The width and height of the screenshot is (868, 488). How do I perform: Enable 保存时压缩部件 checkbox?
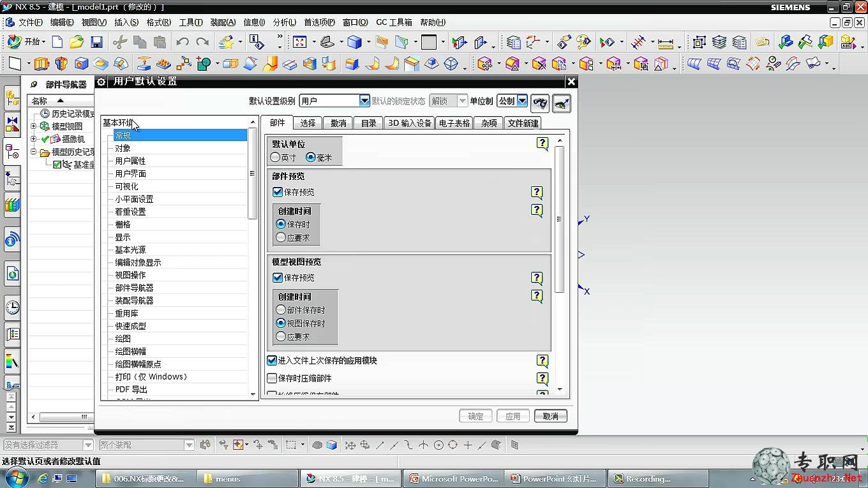point(272,378)
